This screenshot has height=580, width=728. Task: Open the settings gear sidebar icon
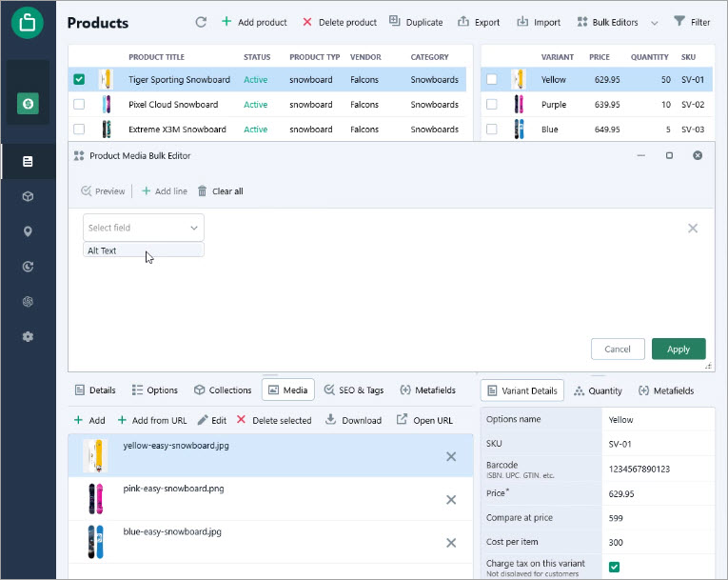click(28, 336)
